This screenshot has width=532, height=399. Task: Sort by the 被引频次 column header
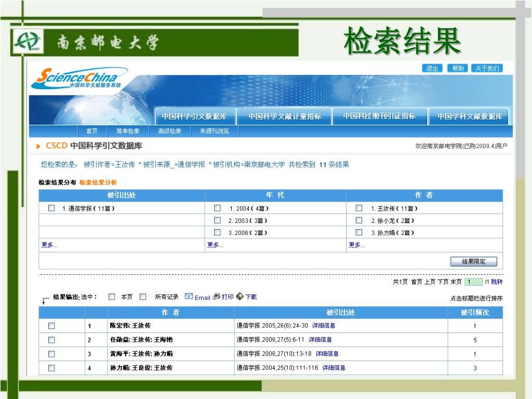coord(474,312)
